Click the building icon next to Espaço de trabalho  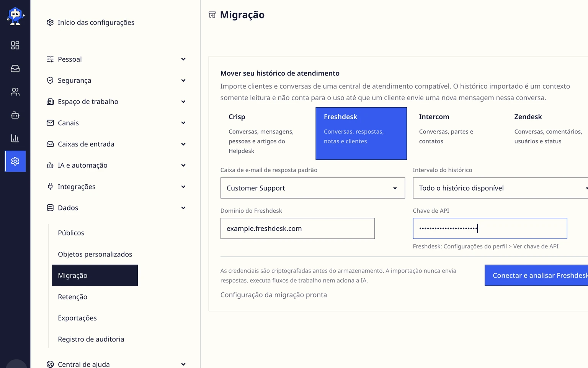click(x=50, y=102)
